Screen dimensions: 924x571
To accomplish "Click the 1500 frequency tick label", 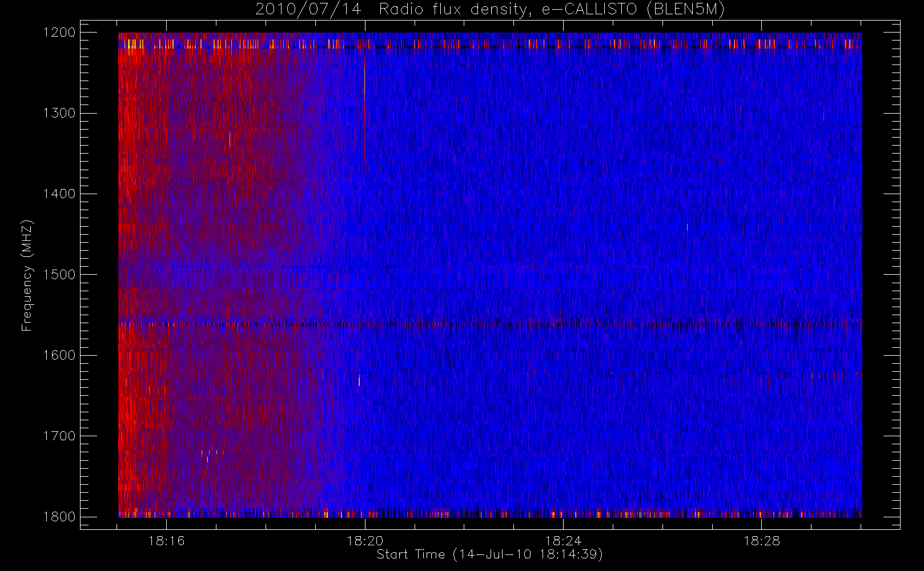I will click(x=60, y=275).
